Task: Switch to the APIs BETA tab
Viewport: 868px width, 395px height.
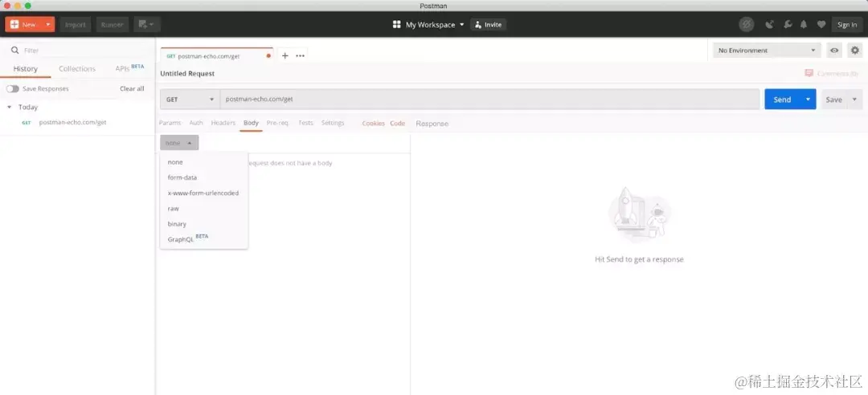Action: point(129,68)
